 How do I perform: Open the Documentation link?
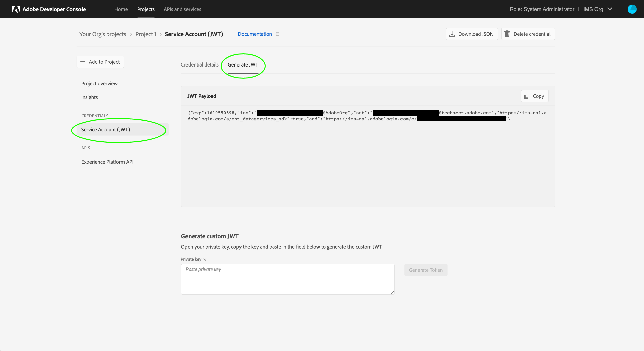[255, 34]
